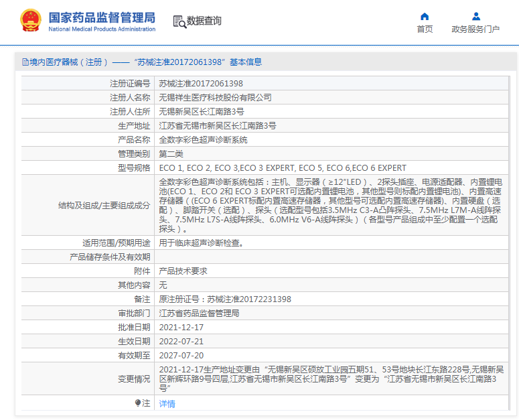519x420 pixels.
Task: Click the 有效期至 value 2027-07-20
Action: click(181, 355)
